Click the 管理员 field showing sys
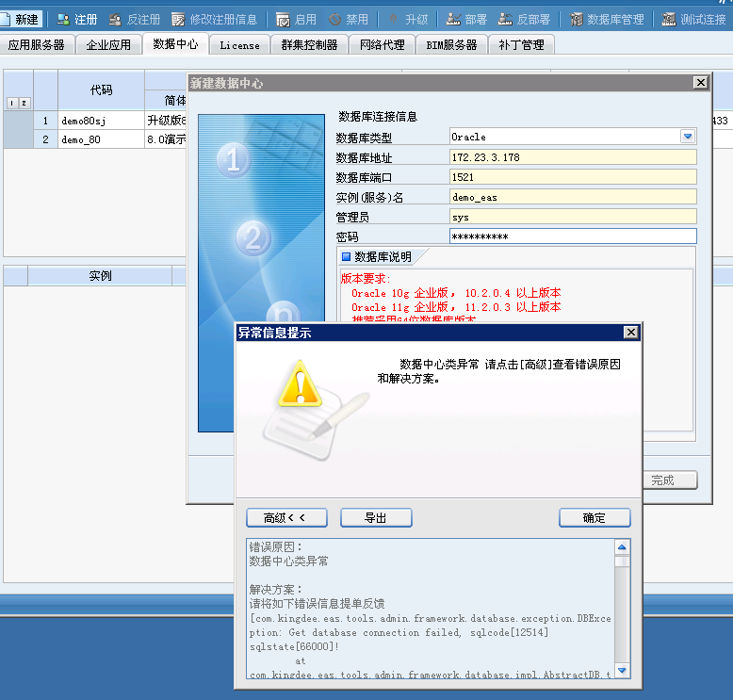The width and height of the screenshot is (733, 700). (x=573, y=217)
